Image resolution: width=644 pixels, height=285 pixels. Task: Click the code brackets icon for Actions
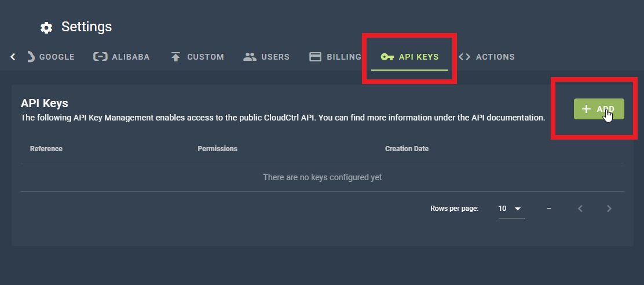[x=464, y=57]
